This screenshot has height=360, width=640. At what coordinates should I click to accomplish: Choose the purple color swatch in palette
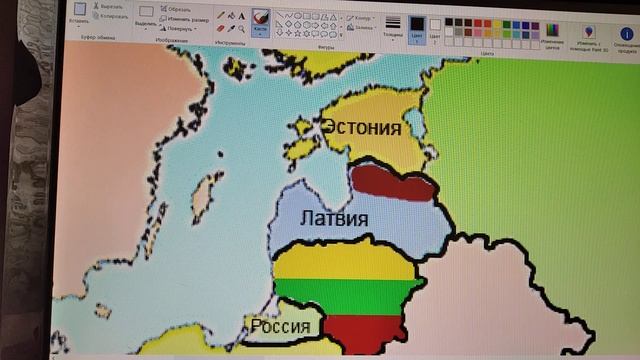click(535, 26)
